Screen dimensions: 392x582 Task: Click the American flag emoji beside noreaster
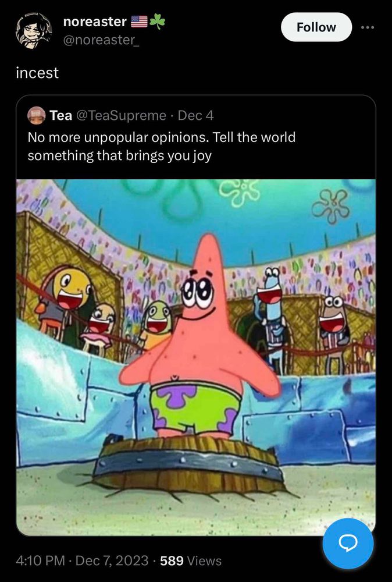[x=140, y=22]
